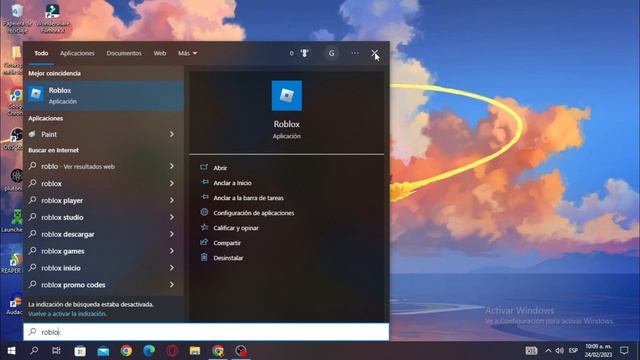Open the Windows Start button
This screenshot has width=640, height=360.
pyautogui.click(x=11, y=351)
